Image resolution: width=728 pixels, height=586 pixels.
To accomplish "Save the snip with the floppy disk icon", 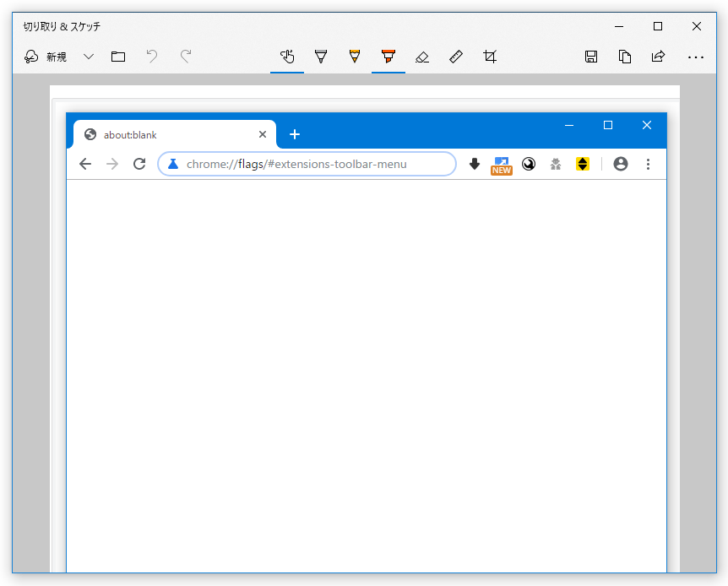I will coord(591,57).
